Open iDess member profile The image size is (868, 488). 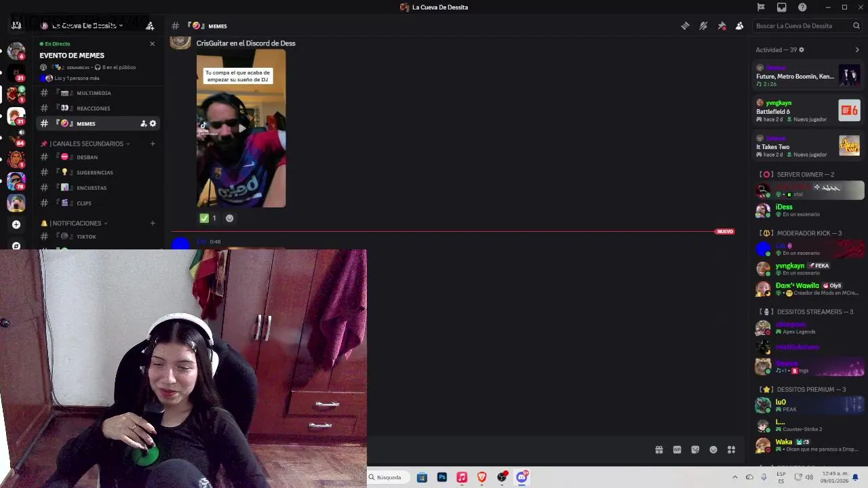[x=808, y=210]
